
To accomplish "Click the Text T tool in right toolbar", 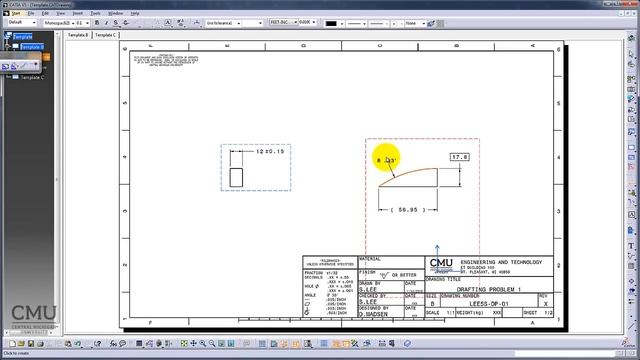I will 631,246.
